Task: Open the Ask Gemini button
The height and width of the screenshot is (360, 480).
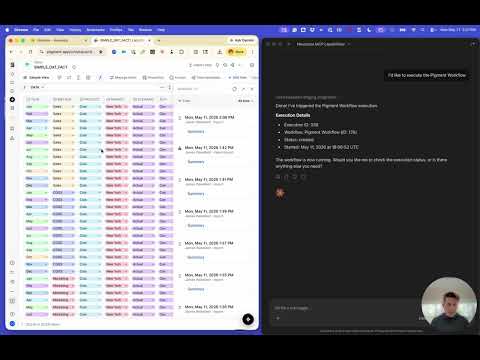Action: [x=242, y=40]
